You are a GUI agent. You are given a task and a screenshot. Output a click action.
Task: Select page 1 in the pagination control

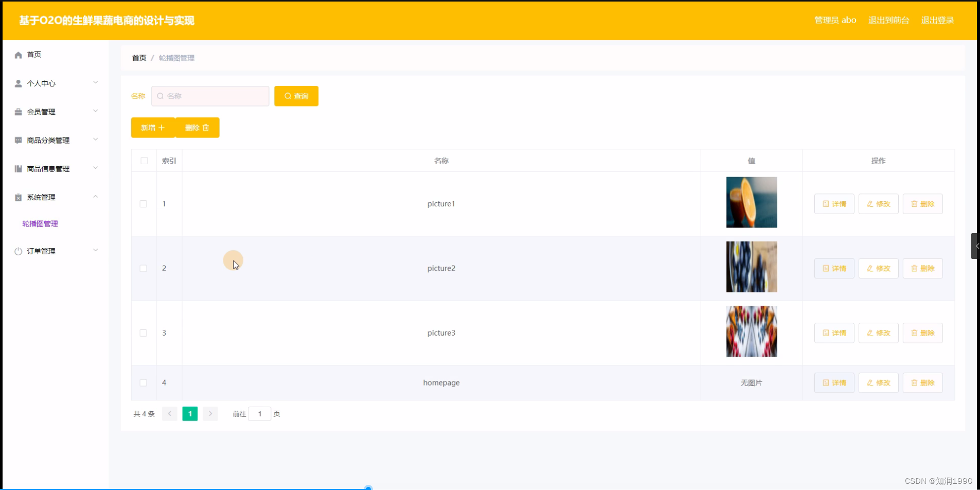click(x=190, y=413)
